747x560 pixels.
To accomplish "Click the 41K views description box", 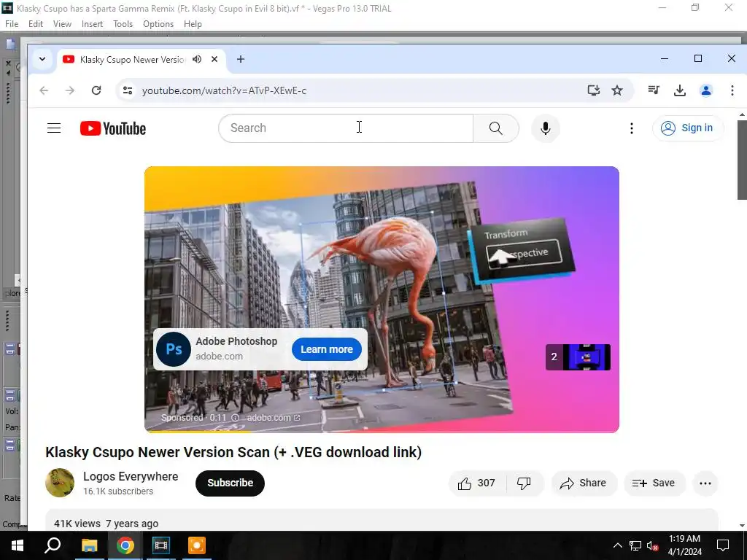I will (x=382, y=520).
